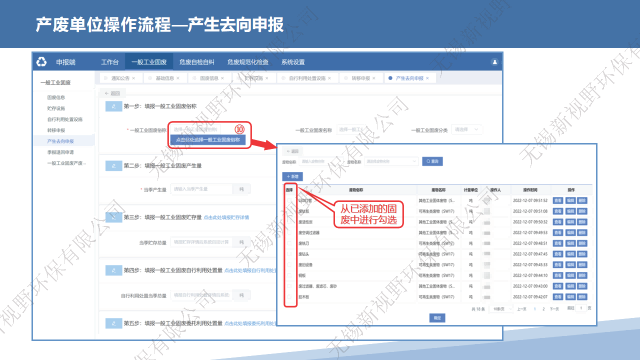Tick checkbox of the 09:42:07 row
The height and width of the screenshot is (360, 640).
click(x=290, y=297)
